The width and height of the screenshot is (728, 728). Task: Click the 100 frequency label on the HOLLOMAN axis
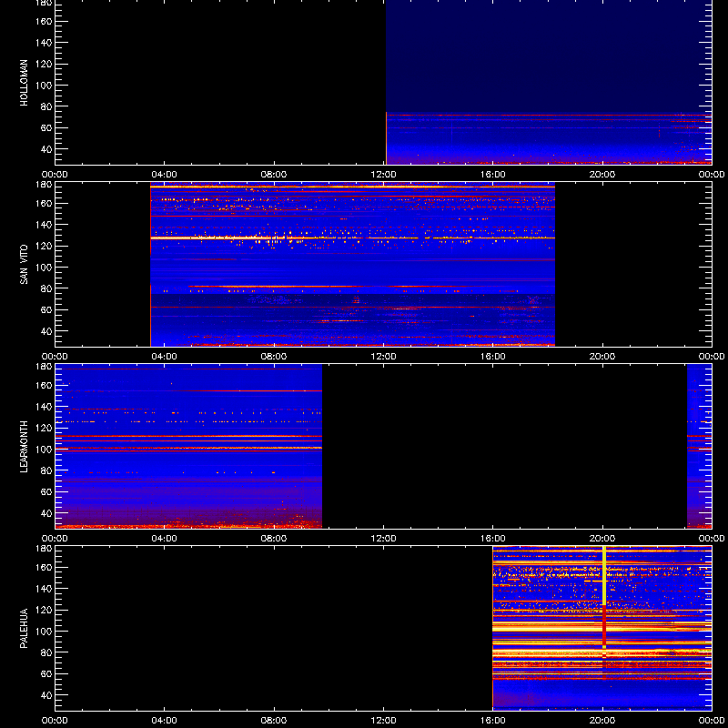coord(44,86)
